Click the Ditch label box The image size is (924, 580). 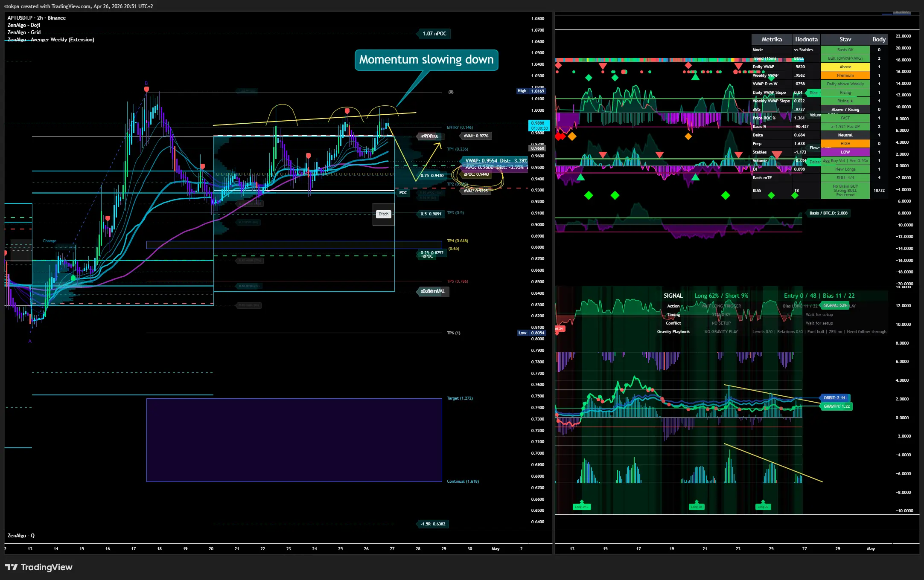pos(383,214)
